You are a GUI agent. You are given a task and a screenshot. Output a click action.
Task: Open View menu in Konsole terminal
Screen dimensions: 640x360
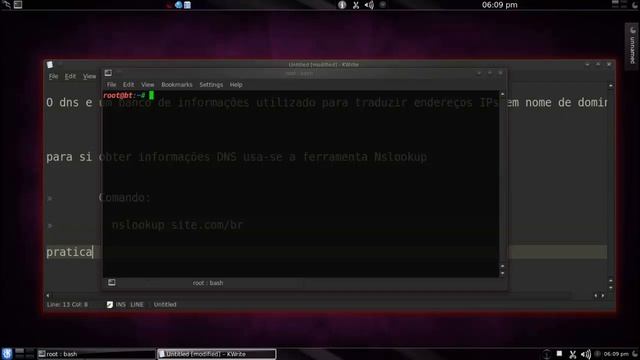click(148, 84)
